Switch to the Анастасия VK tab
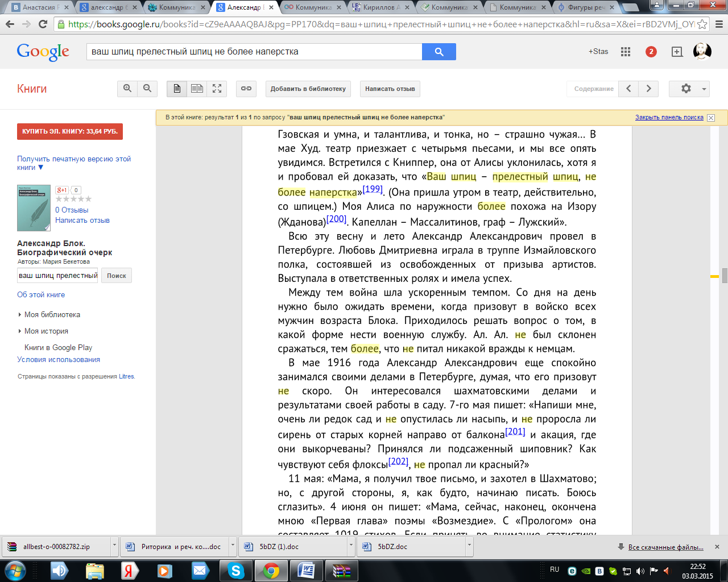This screenshot has width=728, height=582. 39,7
